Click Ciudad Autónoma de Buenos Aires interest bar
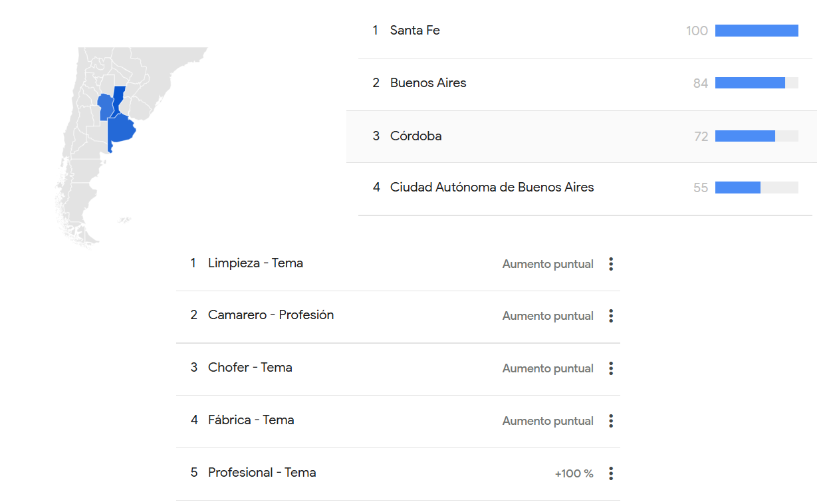The image size is (817, 504). 757,188
